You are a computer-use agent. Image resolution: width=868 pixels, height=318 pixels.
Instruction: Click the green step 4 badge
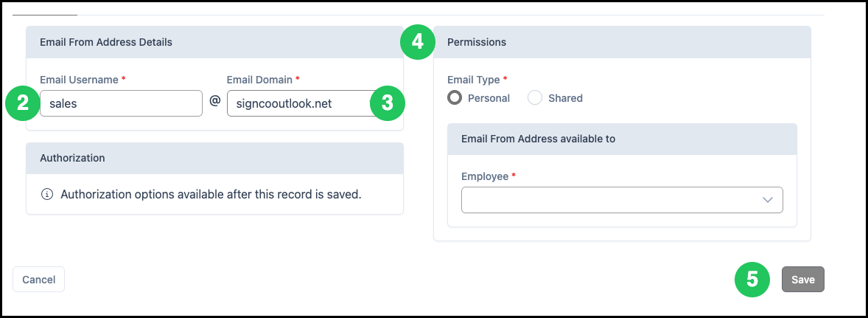click(x=418, y=41)
